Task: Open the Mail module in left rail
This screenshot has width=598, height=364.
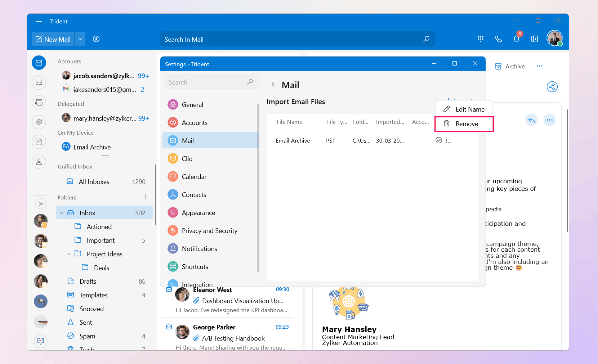Action: pyautogui.click(x=39, y=63)
